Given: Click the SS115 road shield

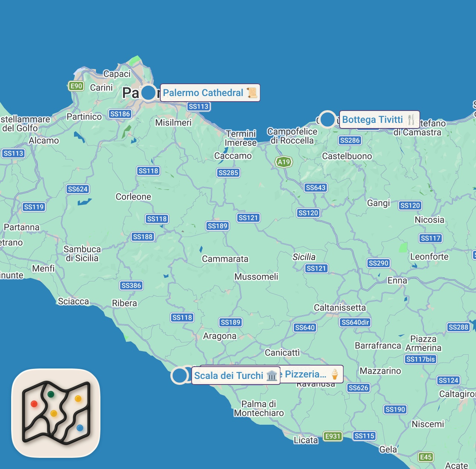Looking at the screenshot, I should [364, 436].
